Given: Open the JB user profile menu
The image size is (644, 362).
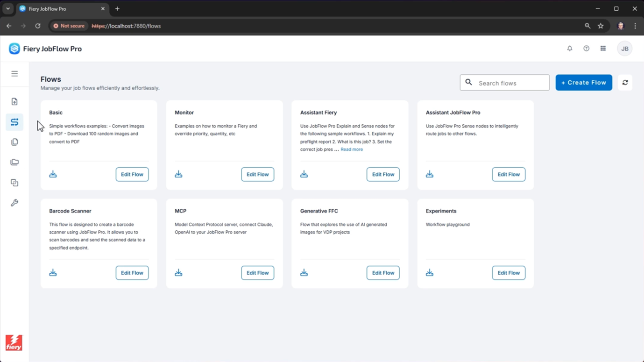Looking at the screenshot, I should pos(624,49).
